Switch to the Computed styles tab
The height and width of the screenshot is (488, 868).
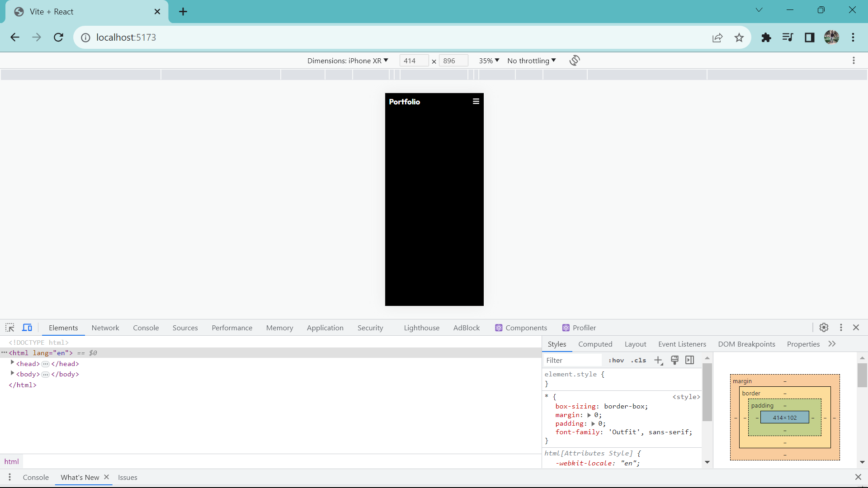595,344
